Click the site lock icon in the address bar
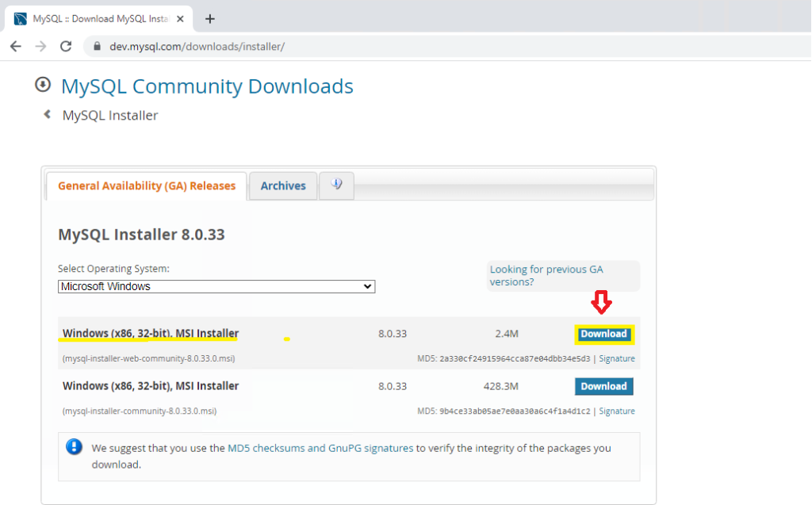The width and height of the screenshot is (812, 505). pyautogui.click(x=97, y=47)
